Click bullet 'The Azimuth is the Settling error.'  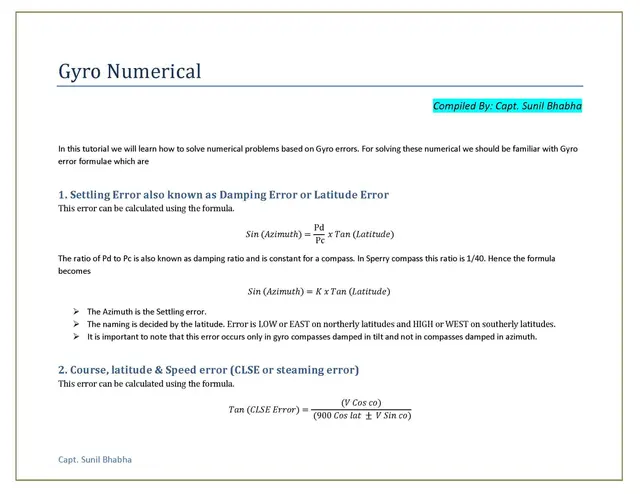pyautogui.click(x=147, y=312)
